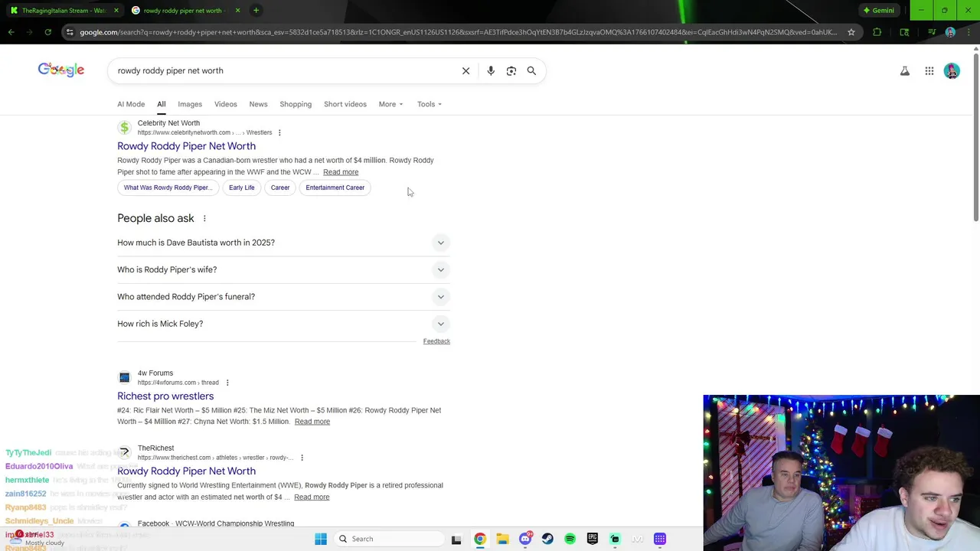Click Read more under 4w Forums snippet
The width and height of the screenshot is (980, 551).
point(312,422)
